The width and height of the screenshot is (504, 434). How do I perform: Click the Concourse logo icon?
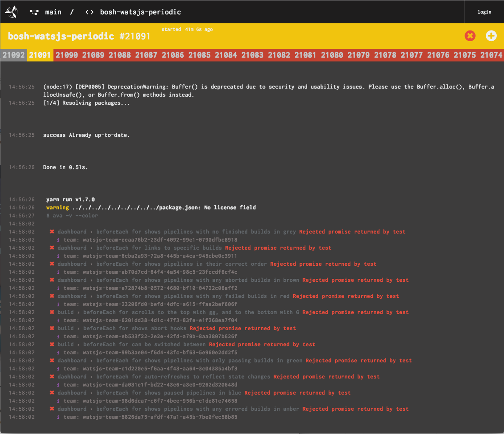pyautogui.click(x=11, y=12)
